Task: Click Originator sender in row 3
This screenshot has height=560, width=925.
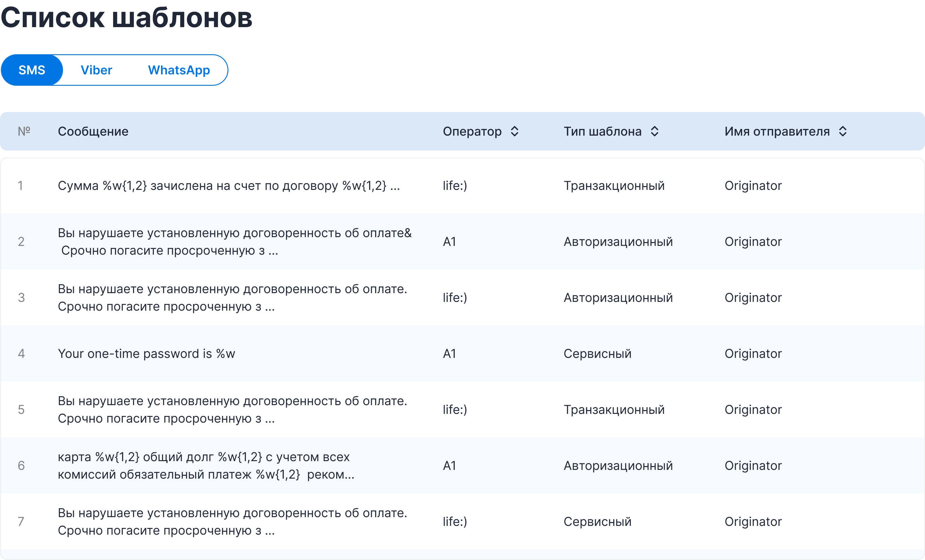Action: (x=753, y=297)
